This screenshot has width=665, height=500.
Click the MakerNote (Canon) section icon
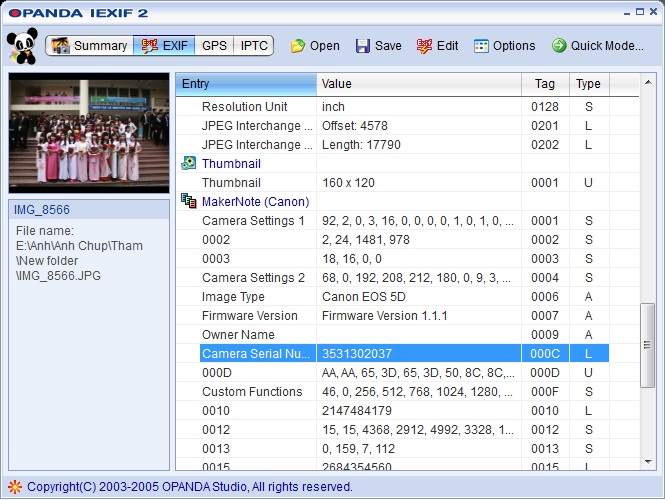pos(188,201)
